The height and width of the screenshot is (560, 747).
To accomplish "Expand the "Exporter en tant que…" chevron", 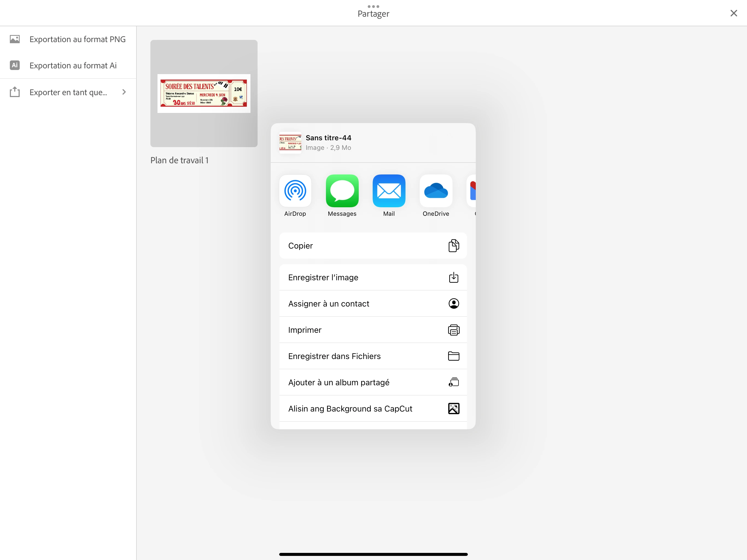I will (124, 92).
